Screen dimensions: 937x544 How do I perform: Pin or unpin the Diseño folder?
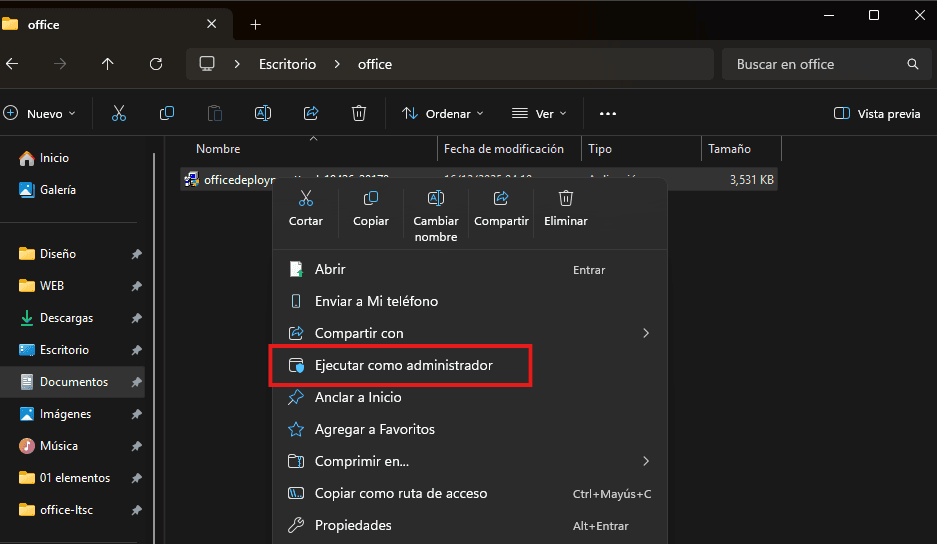(136, 254)
